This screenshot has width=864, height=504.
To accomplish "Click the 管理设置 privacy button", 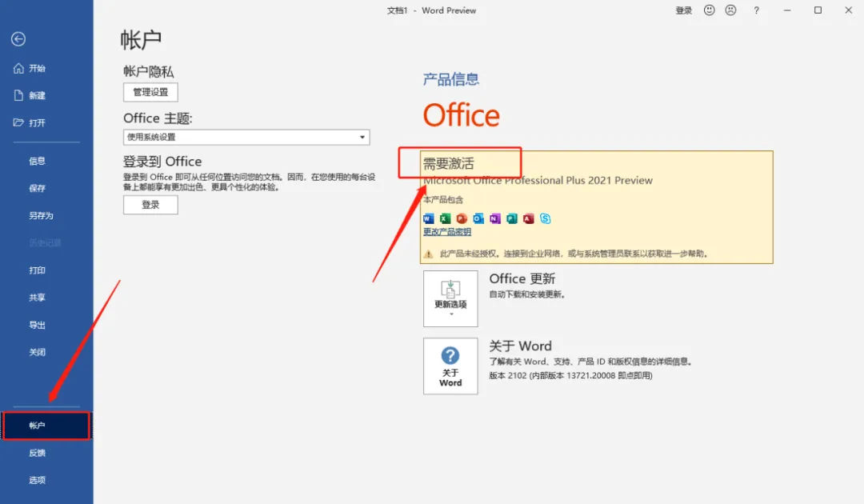I will tap(150, 93).
